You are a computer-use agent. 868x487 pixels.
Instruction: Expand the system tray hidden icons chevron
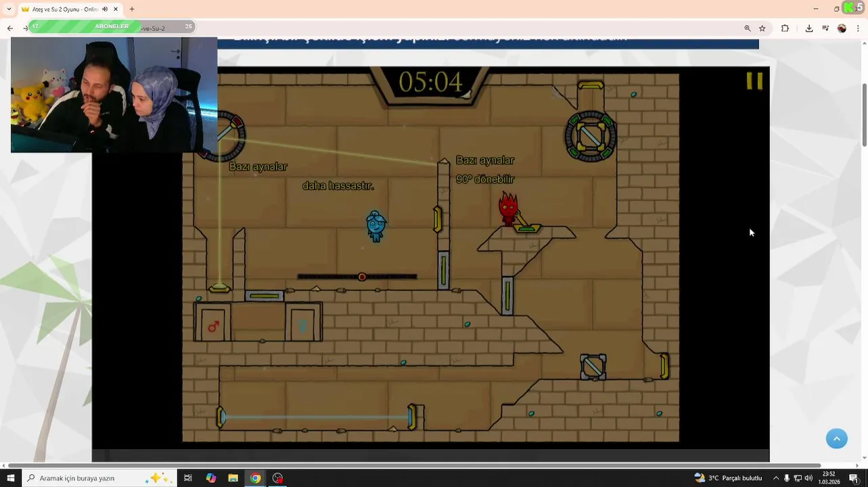click(776, 478)
